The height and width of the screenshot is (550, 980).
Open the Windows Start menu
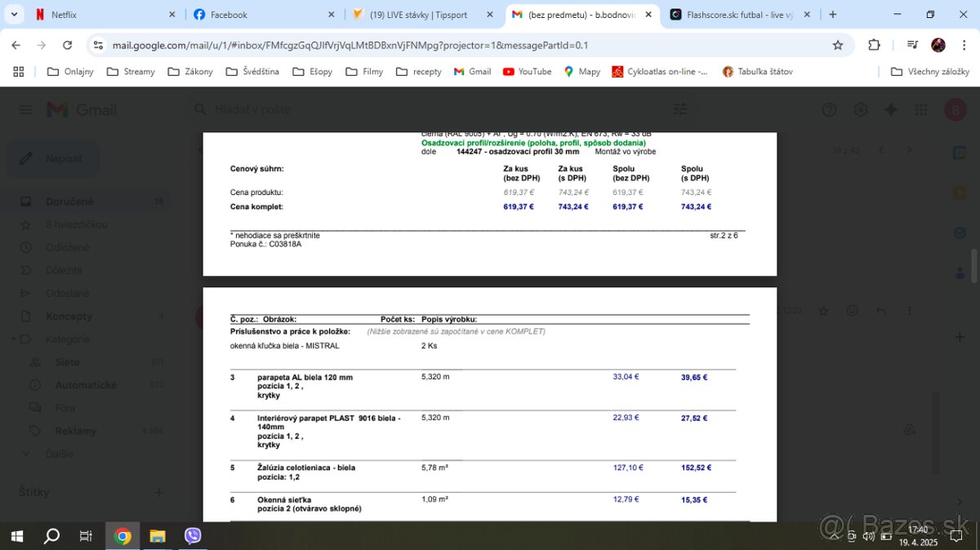[x=16, y=535]
